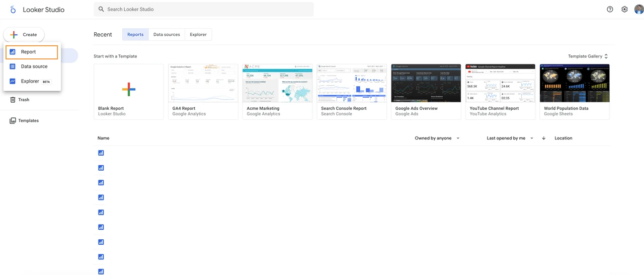Click the sort direction arrow icon

(544, 138)
